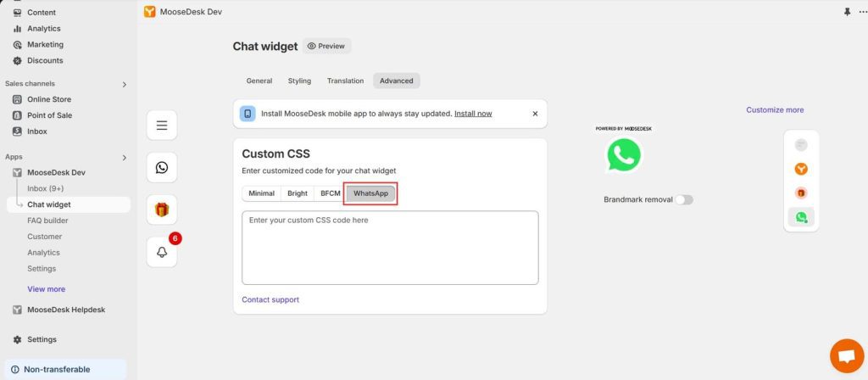868x380 pixels.
Task: Open the MooseDesk Dev app sidebar icon
Action: [17, 172]
